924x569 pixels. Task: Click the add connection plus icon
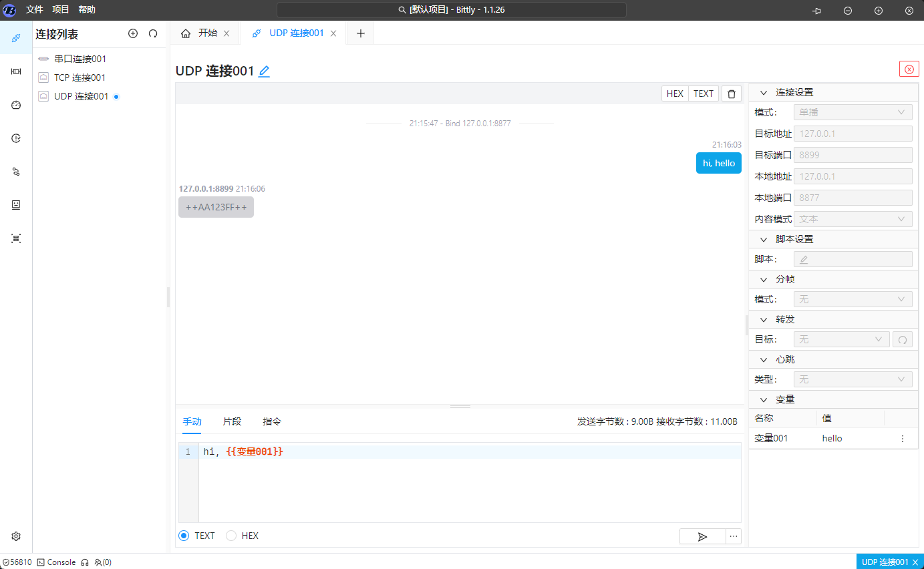click(133, 33)
